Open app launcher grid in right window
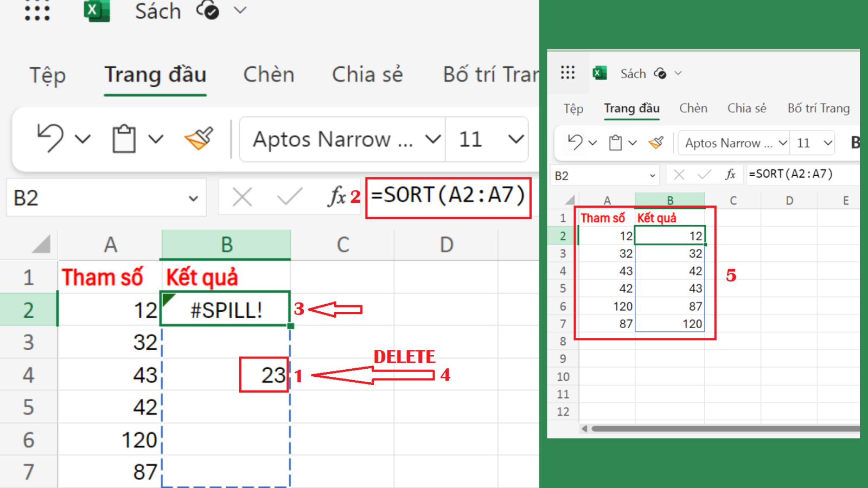The width and height of the screenshot is (868, 488). (567, 73)
